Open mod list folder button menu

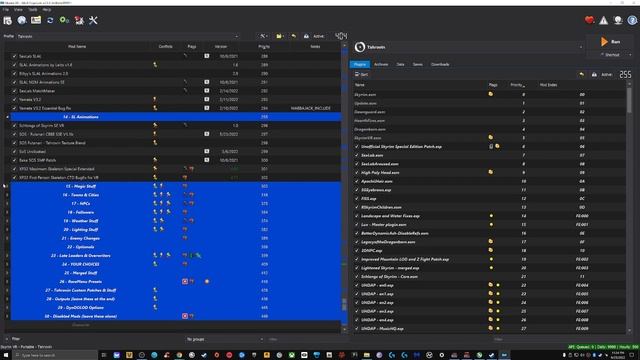280,36
